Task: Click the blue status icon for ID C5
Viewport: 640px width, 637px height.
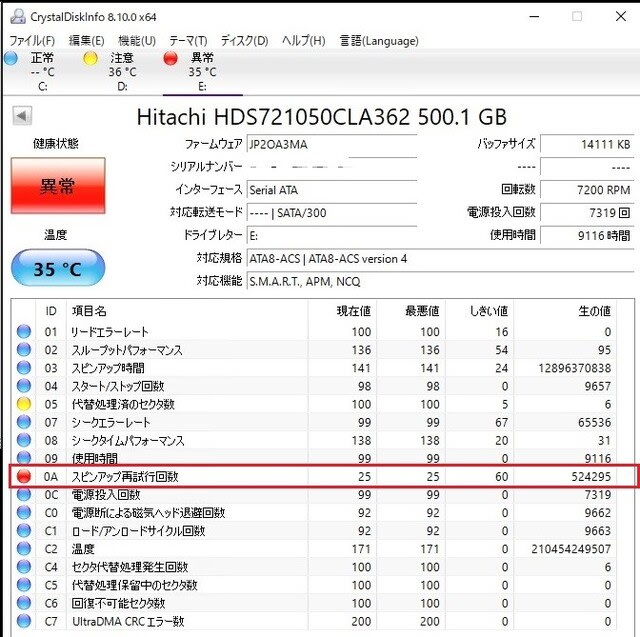Action: tap(24, 584)
